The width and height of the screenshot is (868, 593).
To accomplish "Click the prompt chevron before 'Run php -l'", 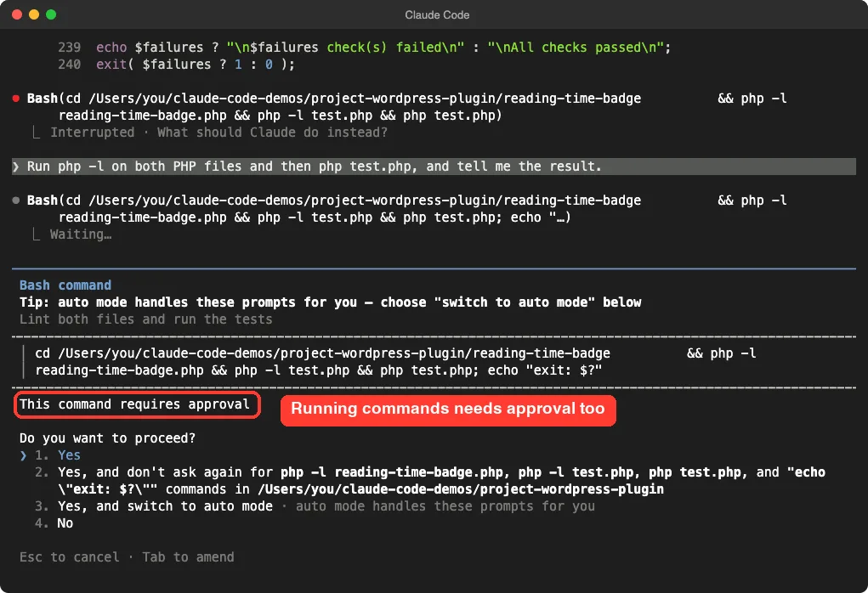I will coord(16,167).
